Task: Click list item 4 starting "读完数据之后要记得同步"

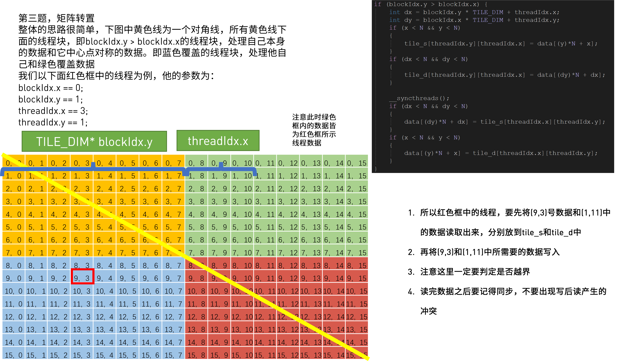Action: [x=507, y=301]
